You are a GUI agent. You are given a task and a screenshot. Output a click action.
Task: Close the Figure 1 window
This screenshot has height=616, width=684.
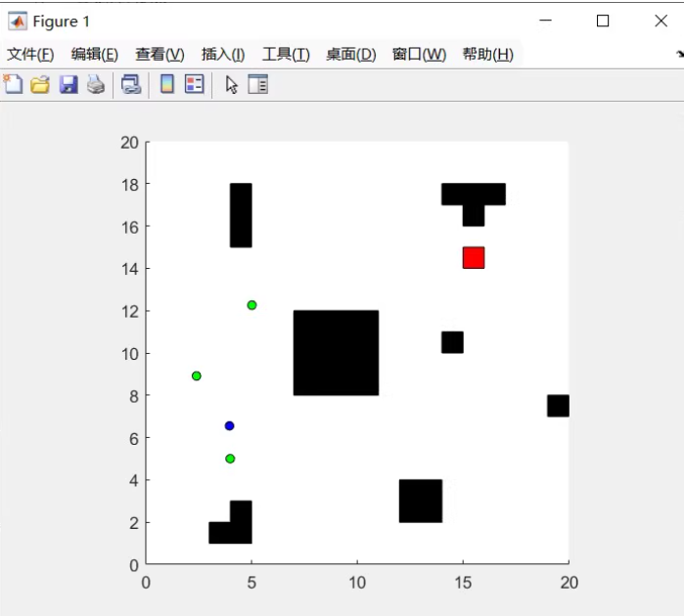click(x=661, y=21)
